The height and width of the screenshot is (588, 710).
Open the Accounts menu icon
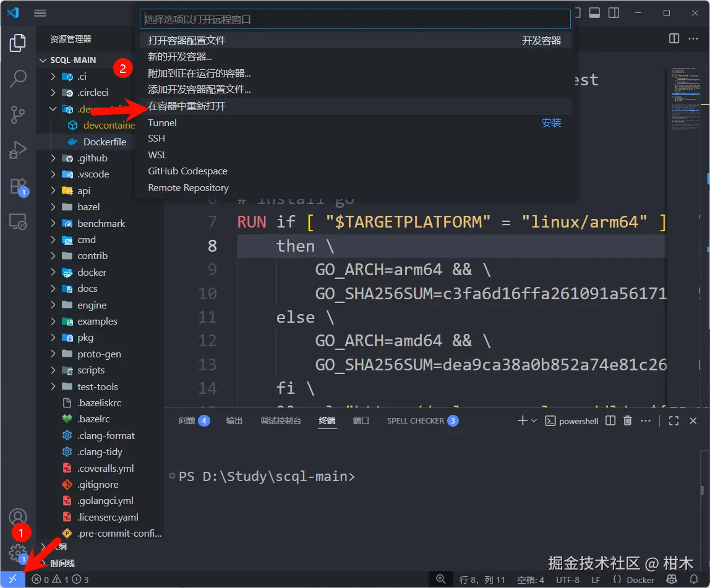pos(18,517)
